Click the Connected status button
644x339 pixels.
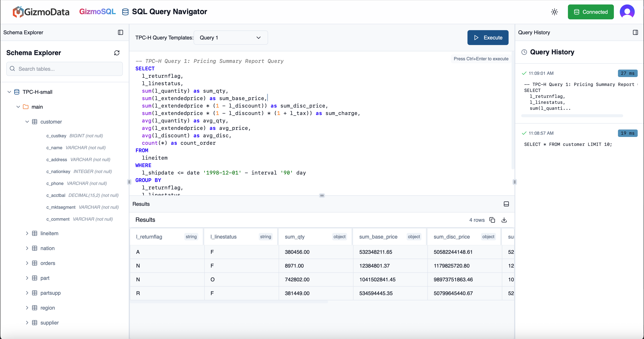tap(590, 12)
